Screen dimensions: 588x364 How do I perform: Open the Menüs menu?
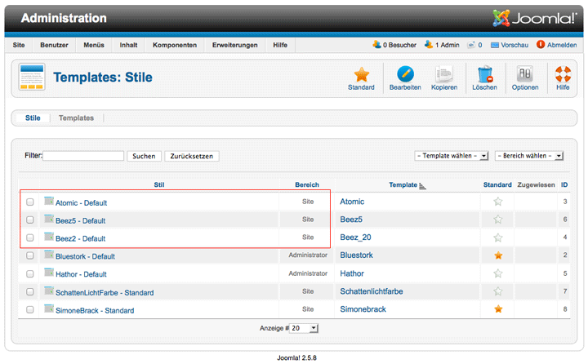94,45
